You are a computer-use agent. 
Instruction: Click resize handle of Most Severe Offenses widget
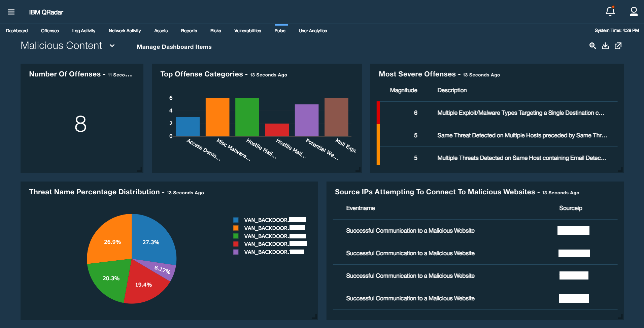[x=620, y=169]
